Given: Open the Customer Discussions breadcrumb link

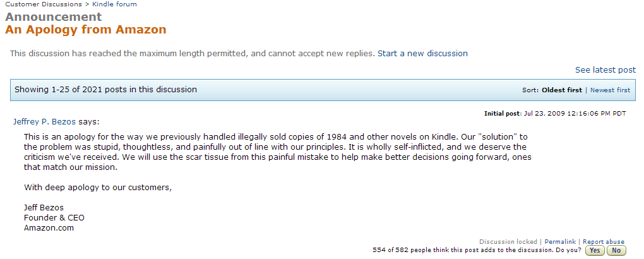Looking at the screenshot, I should point(43,4).
